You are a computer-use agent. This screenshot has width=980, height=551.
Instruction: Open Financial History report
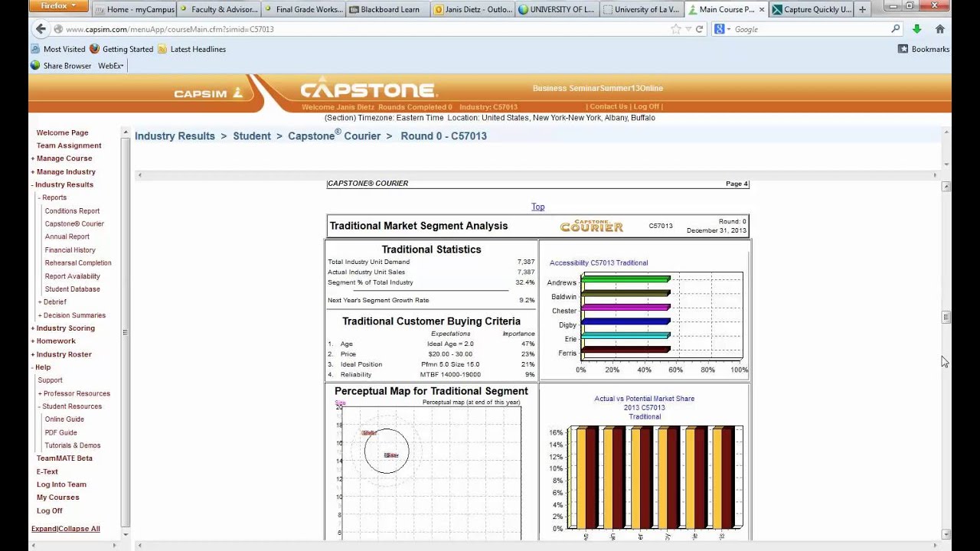(70, 250)
